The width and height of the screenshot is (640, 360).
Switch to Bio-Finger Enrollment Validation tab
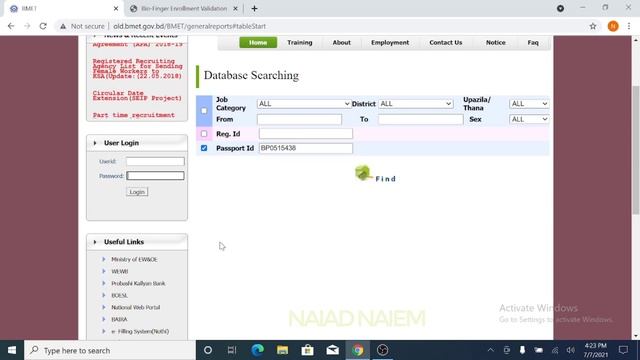(x=184, y=8)
